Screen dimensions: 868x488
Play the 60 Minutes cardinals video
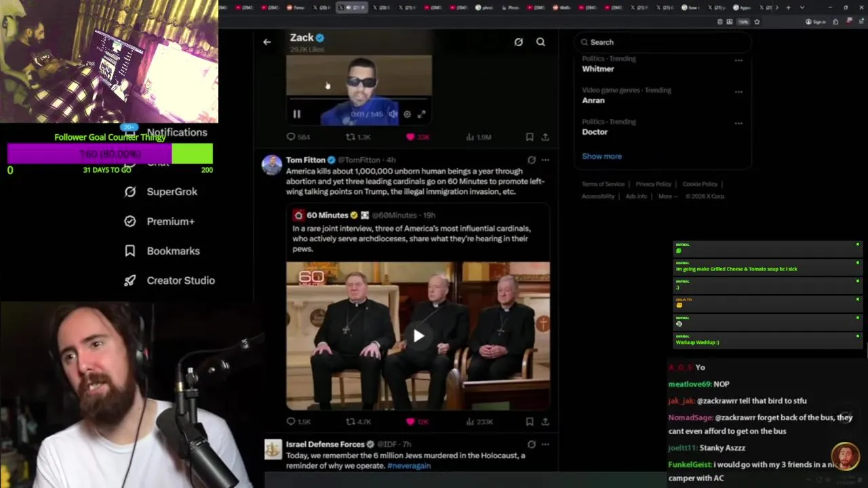tap(418, 336)
